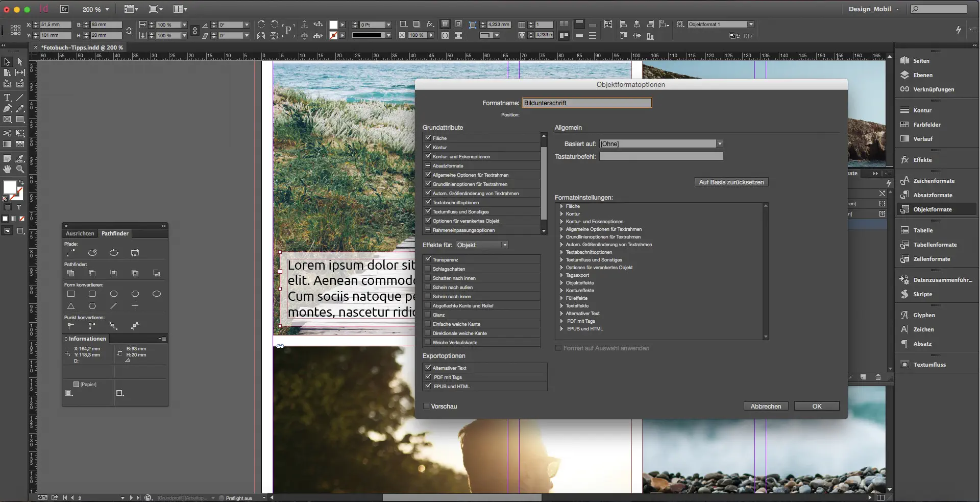Open the Glyphen panel
The height and width of the screenshot is (502, 980).
(923, 315)
